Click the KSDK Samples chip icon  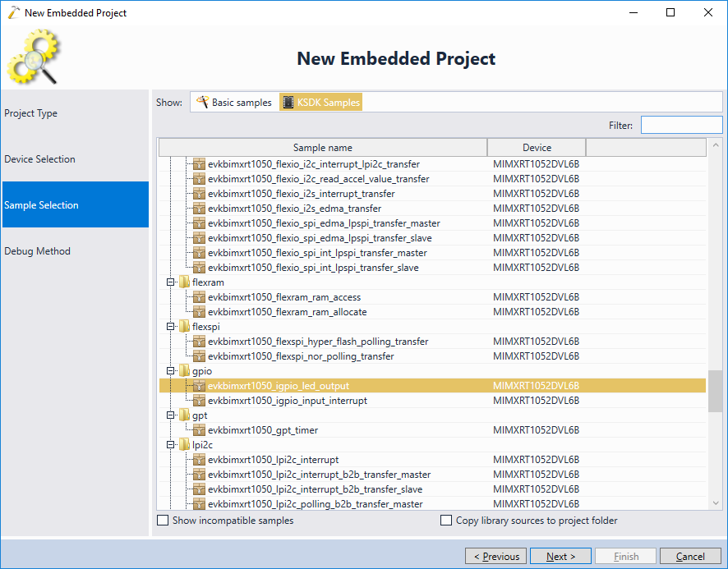288,102
